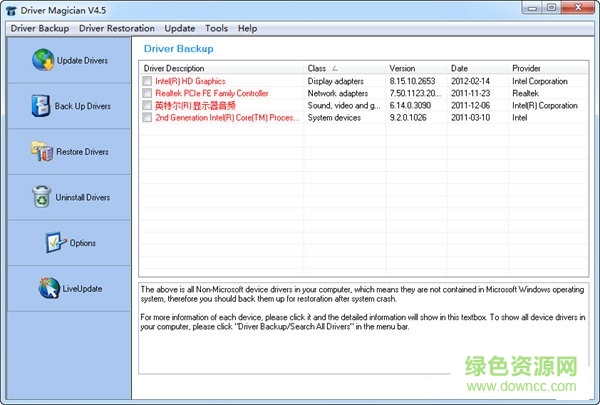Open Restore Drivers from the sidebar icon
This screenshot has height=405, width=600.
(40, 152)
